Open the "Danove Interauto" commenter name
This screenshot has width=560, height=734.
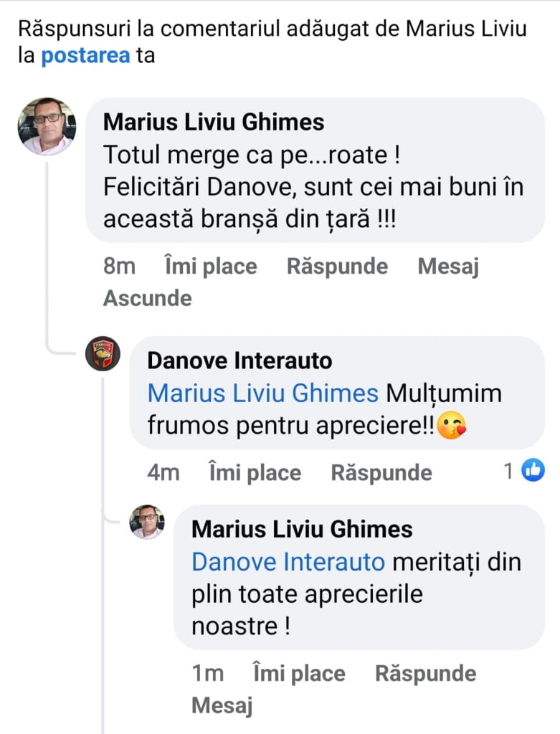click(239, 360)
